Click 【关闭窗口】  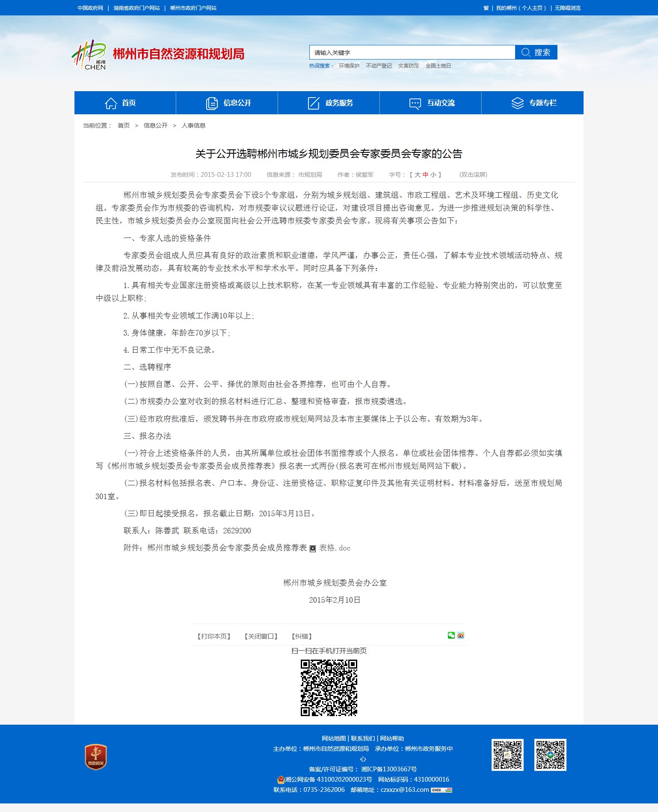click(x=261, y=637)
